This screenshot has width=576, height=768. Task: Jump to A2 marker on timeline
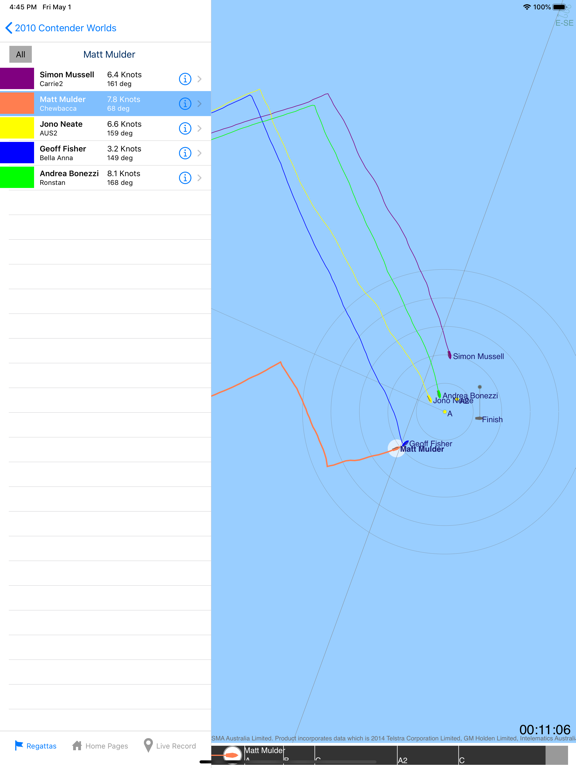[x=403, y=760]
